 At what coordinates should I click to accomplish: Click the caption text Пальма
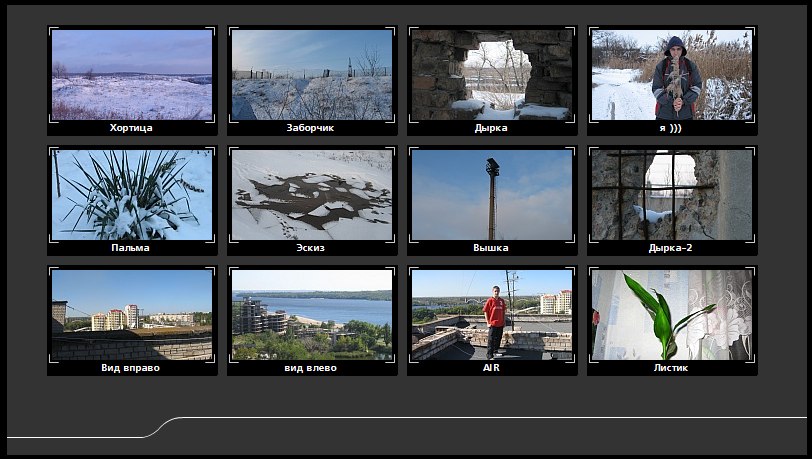coord(130,248)
